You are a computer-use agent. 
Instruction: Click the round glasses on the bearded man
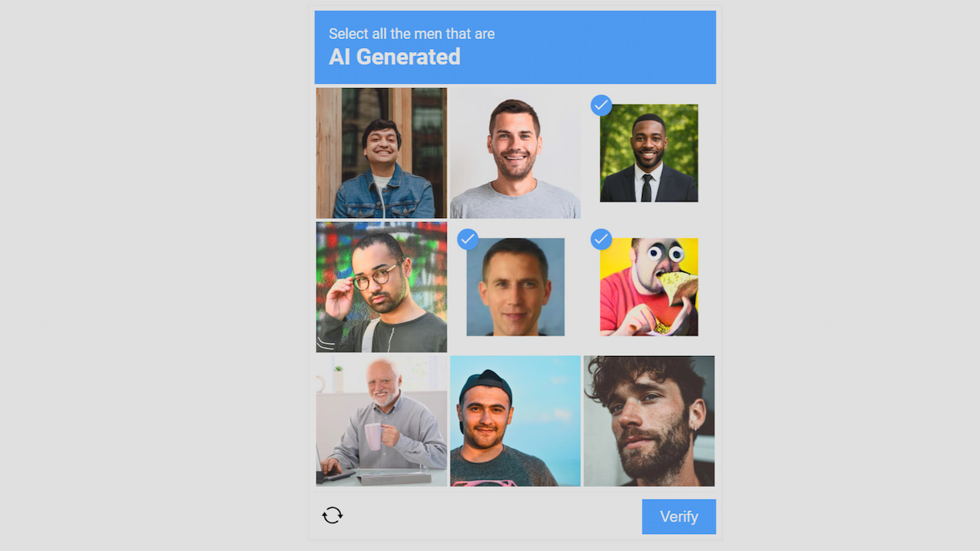pos(376,278)
